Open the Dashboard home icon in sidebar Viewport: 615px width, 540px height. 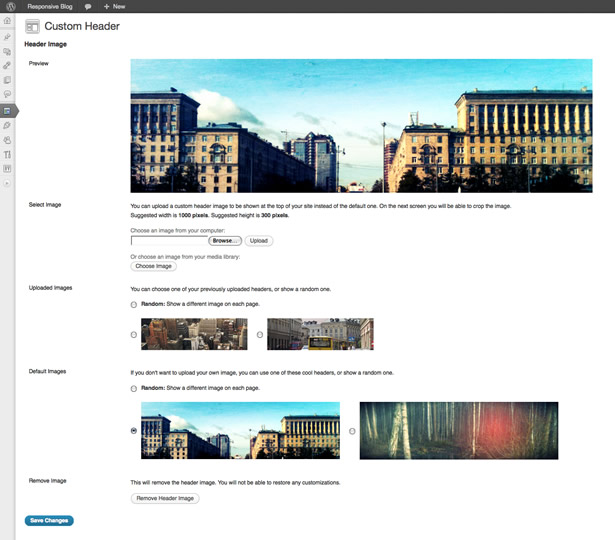[x=7, y=21]
